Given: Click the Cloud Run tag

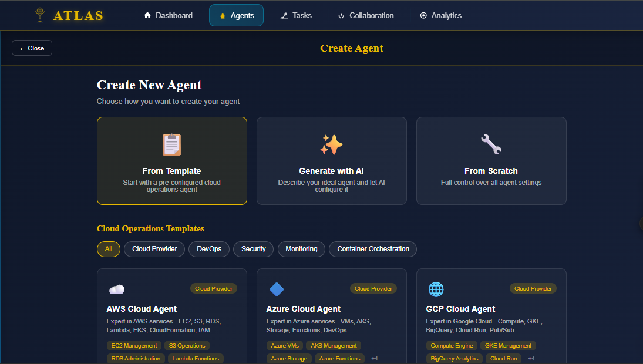Looking at the screenshot, I should (504, 358).
